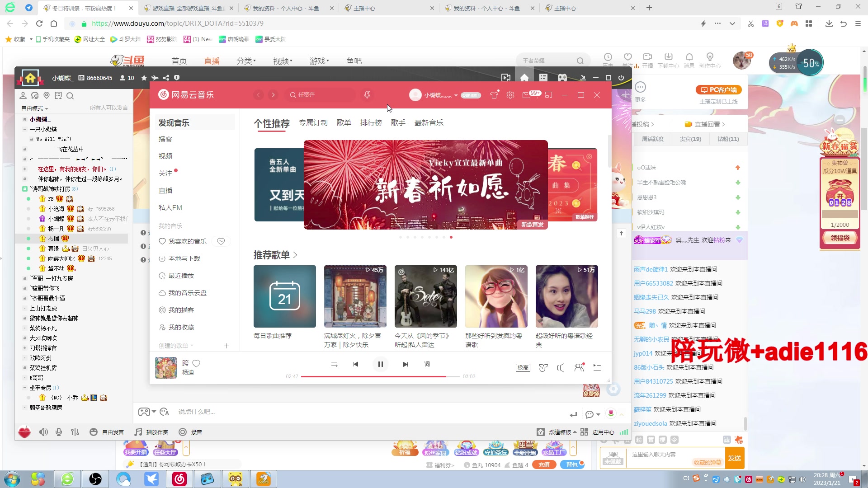Activate the song recognition microphone icon
Image resolution: width=868 pixels, height=488 pixels.
pyautogui.click(x=367, y=95)
